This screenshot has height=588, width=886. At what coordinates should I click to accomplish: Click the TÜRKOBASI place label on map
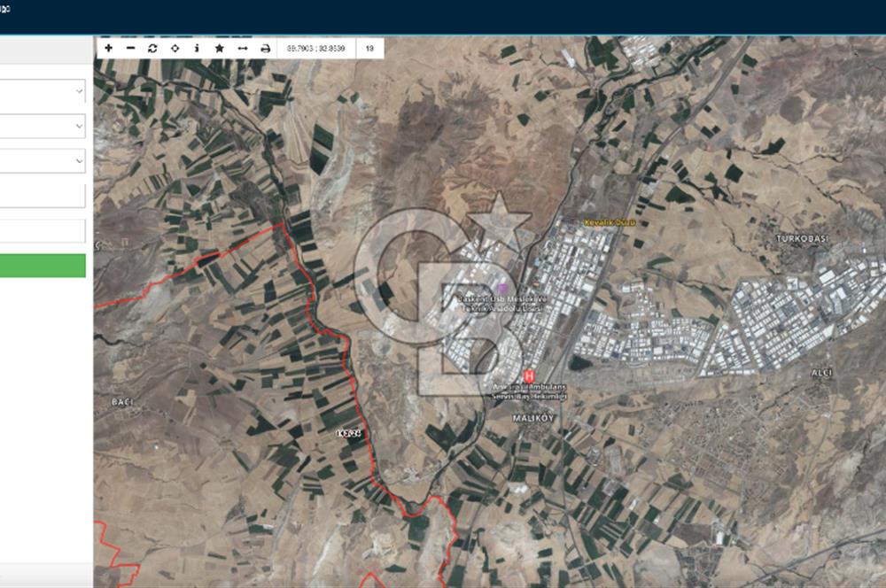(x=800, y=240)
